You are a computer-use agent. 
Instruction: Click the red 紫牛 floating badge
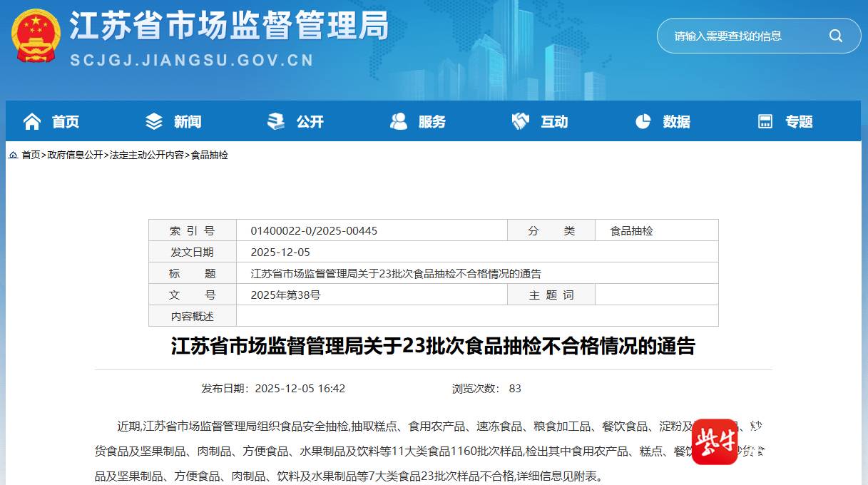pos(715,441)
